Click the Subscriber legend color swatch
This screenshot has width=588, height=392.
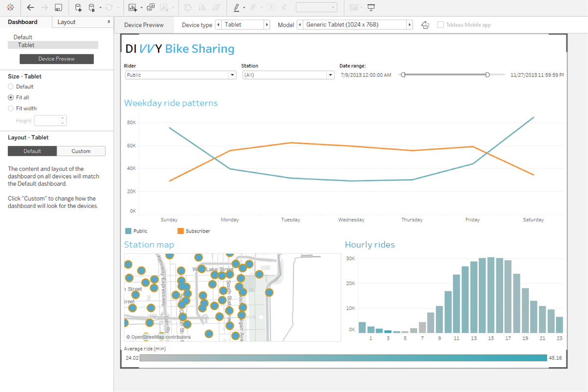point(180,231)
